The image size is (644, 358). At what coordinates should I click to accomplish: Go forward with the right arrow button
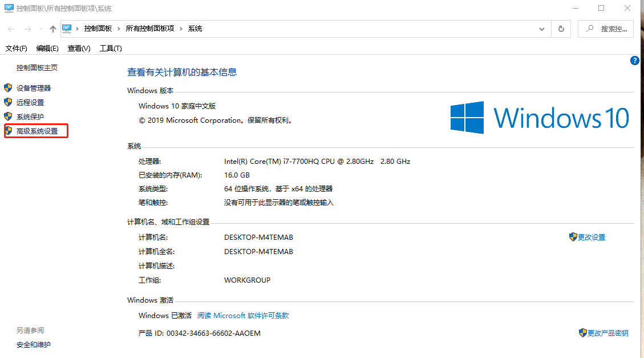pyautogui.click(x=27, y=29)
